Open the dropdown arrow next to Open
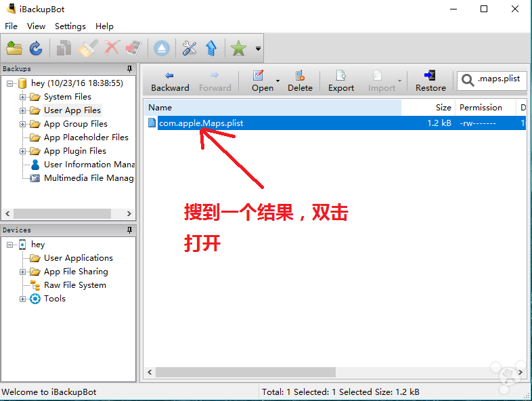Image resolution: width=532 pixels, height=401 pixels. tap(278, 81)
